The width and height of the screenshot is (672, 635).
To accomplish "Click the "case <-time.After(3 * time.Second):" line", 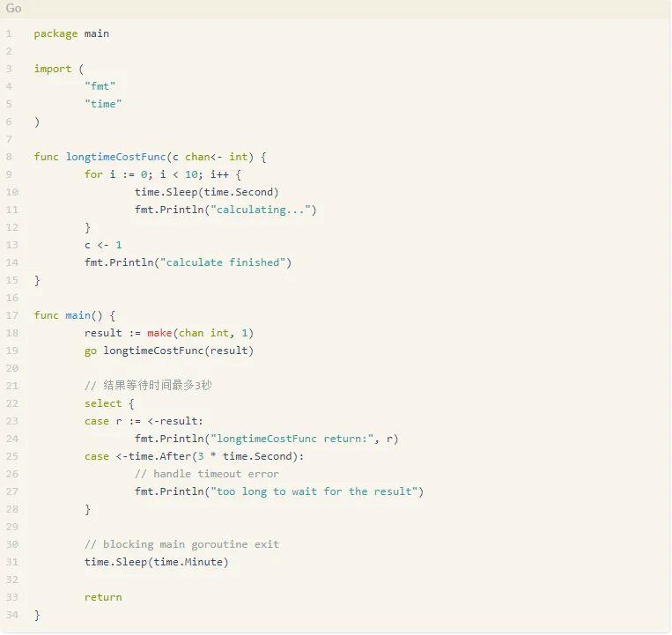I will (194, 456).
